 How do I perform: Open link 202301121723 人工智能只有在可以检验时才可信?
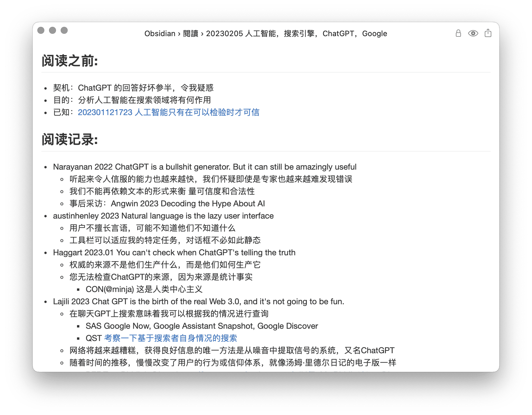[168, 112]
